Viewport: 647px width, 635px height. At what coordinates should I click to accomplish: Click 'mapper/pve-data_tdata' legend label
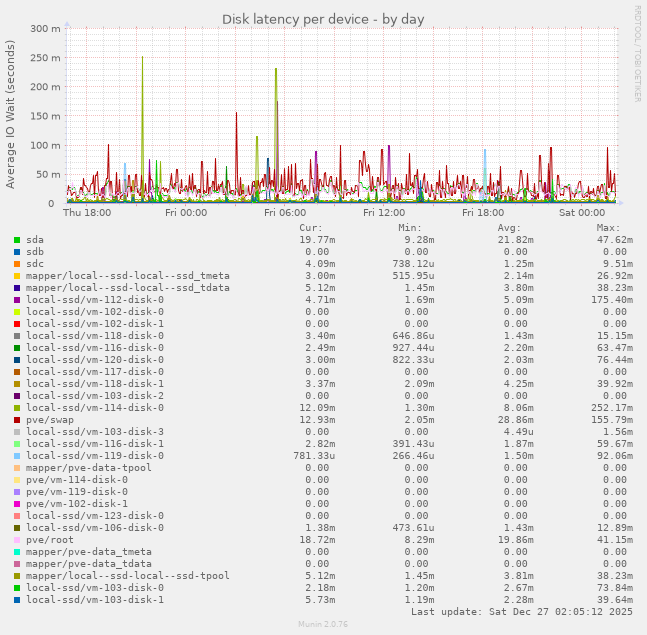(89, 564)
